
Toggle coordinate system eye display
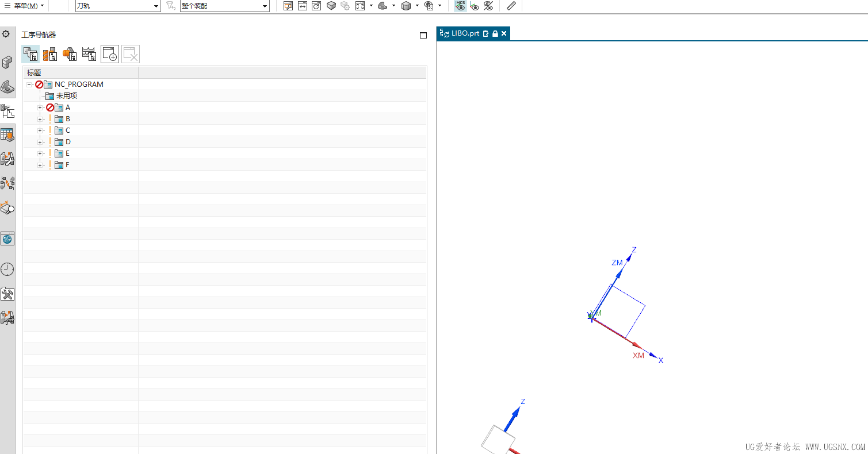(475, 6)
